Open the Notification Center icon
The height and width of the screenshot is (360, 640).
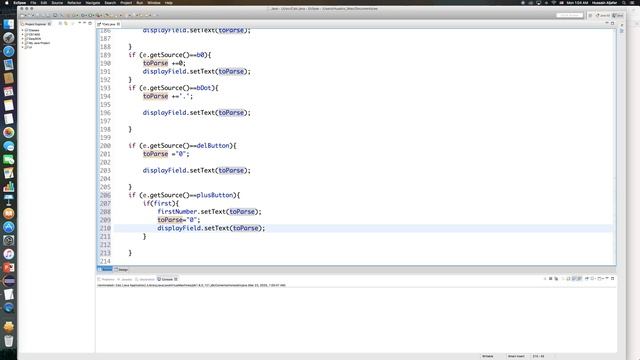click(x=633, y=2)
